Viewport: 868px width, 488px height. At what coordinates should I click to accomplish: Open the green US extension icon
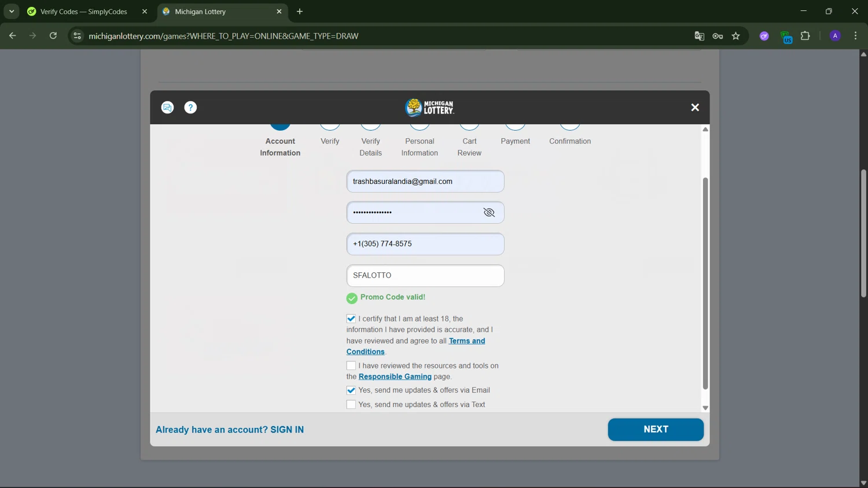click(786, 37)
